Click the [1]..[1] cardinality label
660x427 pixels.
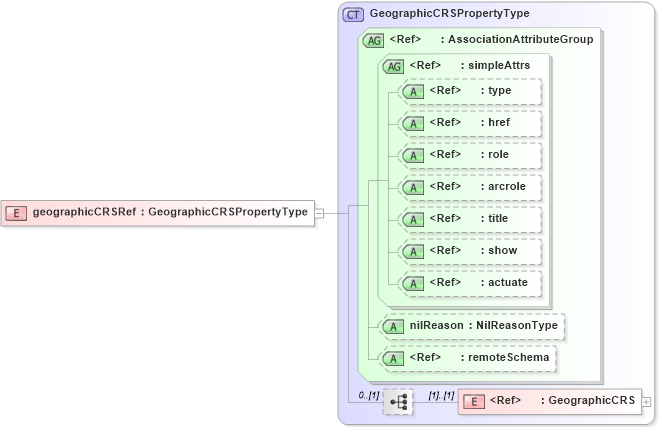pos(441,395)
